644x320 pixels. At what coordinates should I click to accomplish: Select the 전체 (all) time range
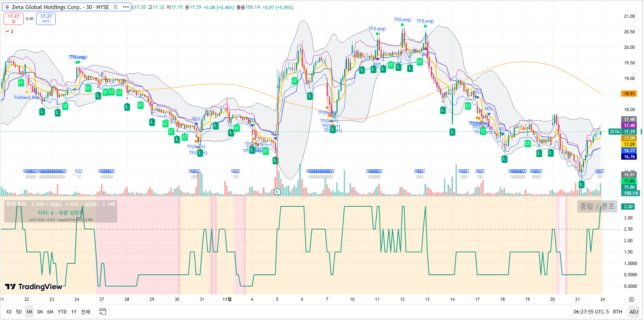tap(85, 312)
